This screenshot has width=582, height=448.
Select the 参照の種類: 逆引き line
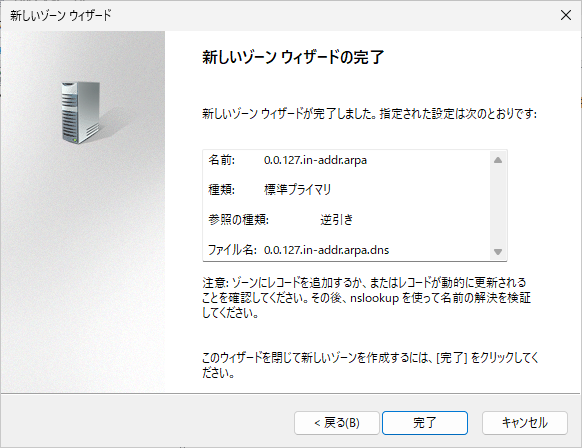pos(281,220)
